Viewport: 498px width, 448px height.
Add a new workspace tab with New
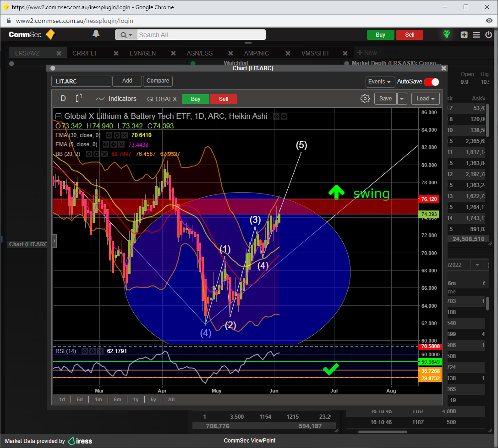pos(367,53)
